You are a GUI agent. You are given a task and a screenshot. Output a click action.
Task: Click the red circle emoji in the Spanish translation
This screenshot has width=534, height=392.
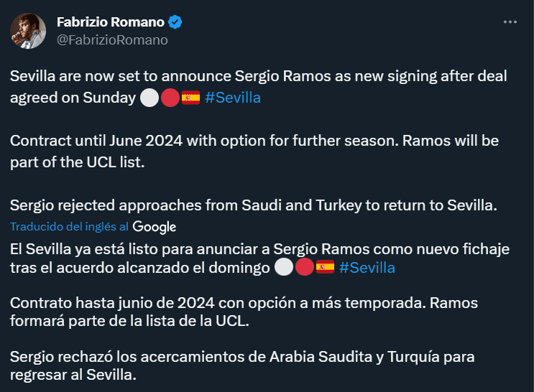pos(305,268)
